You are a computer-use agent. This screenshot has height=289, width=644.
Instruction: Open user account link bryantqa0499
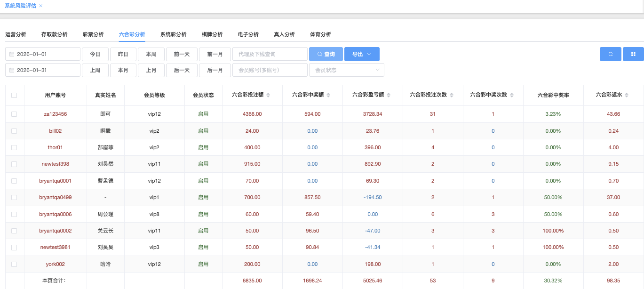coord(56,197)
